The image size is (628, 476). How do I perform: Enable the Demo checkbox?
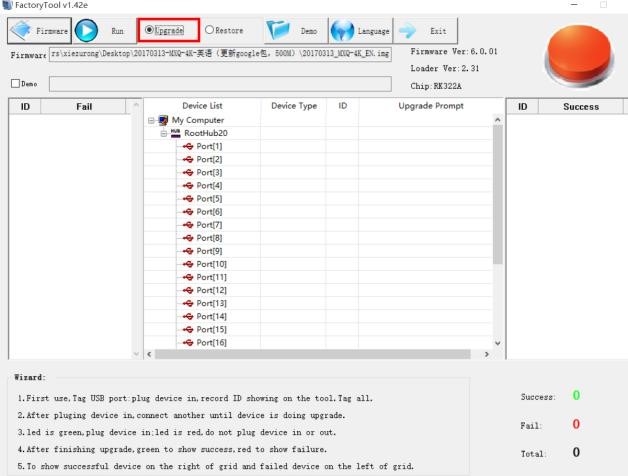[x=15, y=83]
